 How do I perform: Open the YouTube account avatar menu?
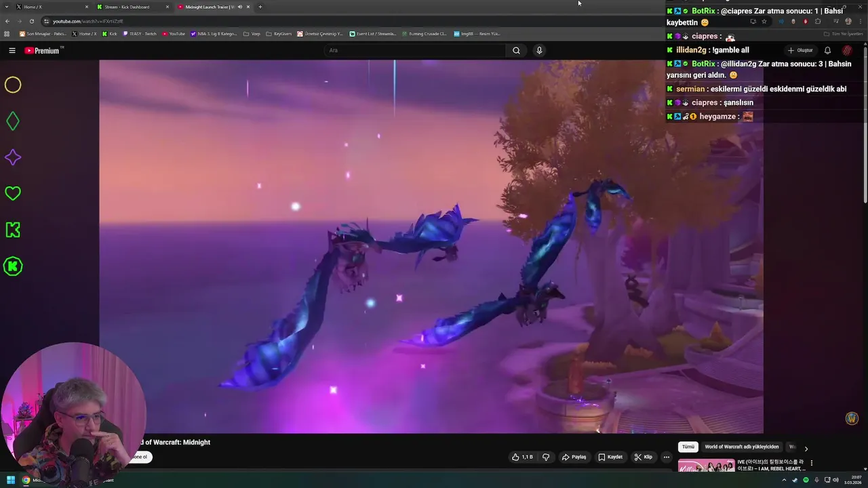[848, 50]
